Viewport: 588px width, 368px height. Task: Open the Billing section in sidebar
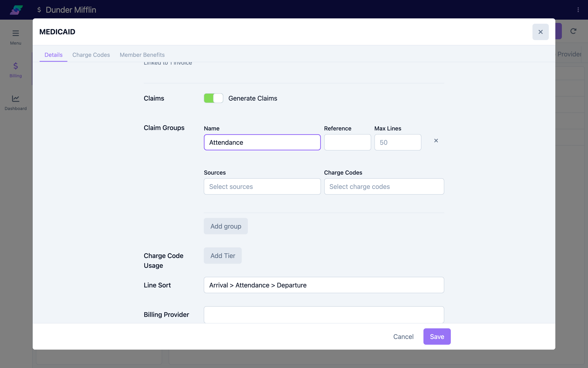(x=16, y=70)
